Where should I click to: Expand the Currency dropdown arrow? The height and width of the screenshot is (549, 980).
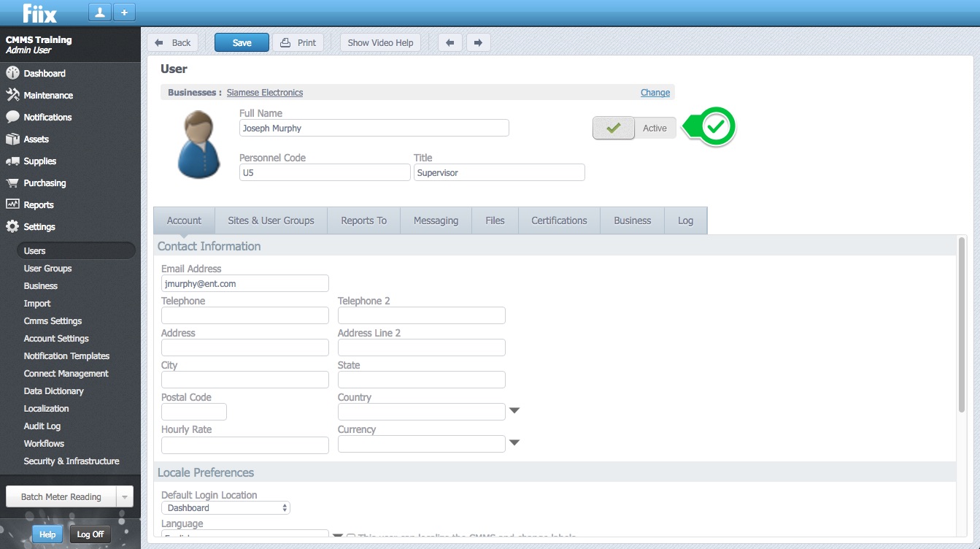pos(514,443)
